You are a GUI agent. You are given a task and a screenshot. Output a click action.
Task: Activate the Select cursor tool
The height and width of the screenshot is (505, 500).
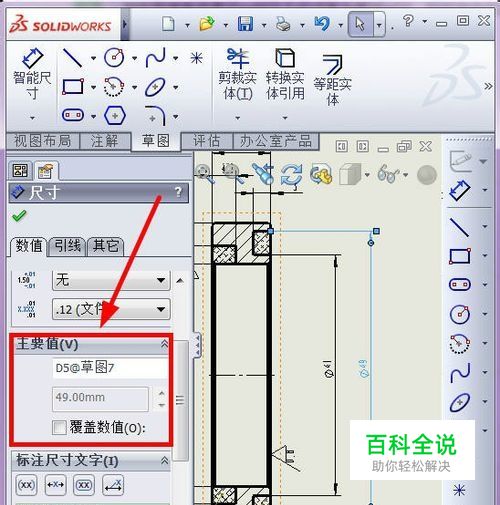point(360,24)
